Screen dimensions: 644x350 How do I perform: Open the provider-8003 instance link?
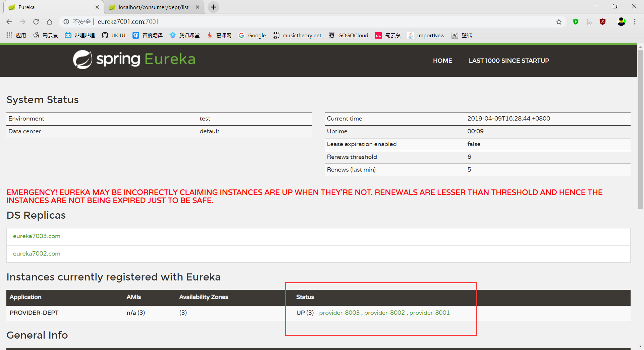coord(339,313)
